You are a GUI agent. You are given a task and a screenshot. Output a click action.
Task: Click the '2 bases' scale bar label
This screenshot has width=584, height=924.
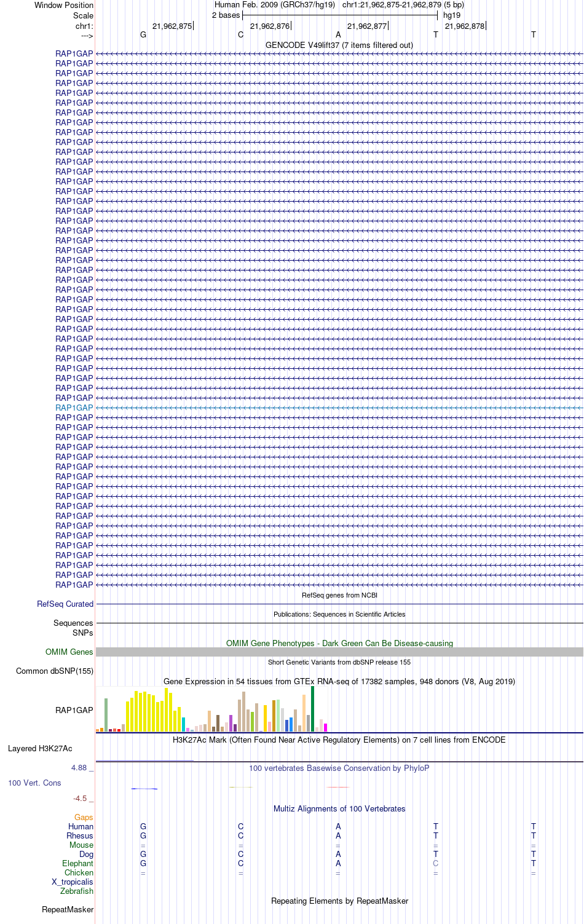pyautogui.click(x=226, y=15)
